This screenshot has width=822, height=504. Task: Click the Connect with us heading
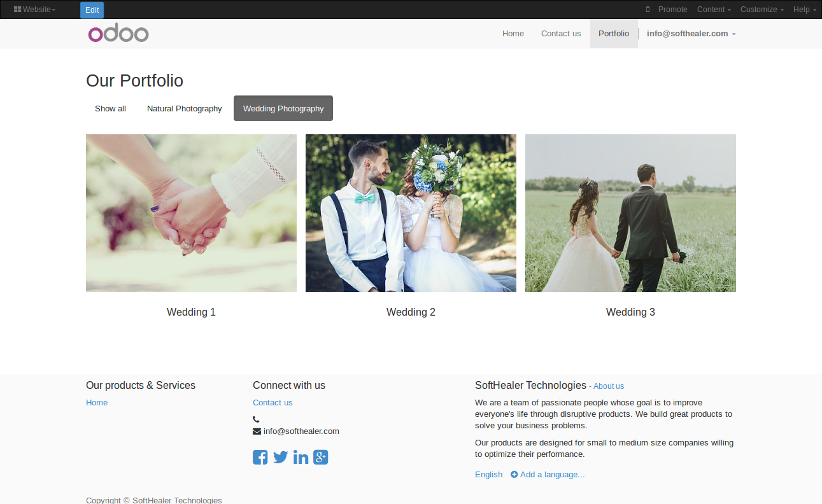pos(289,385)
